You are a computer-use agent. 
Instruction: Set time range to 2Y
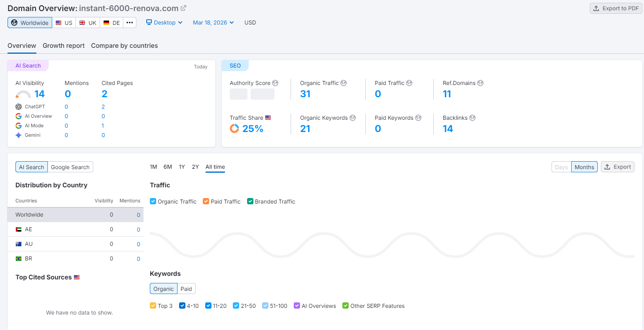coord(195,167)
